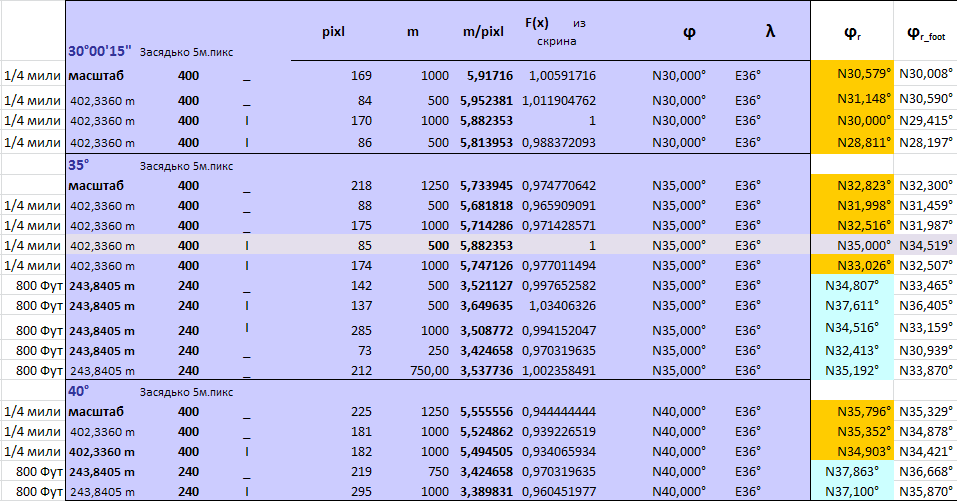Select the 40° section header cell
The image size is (957, 501).
pos(80,390)
